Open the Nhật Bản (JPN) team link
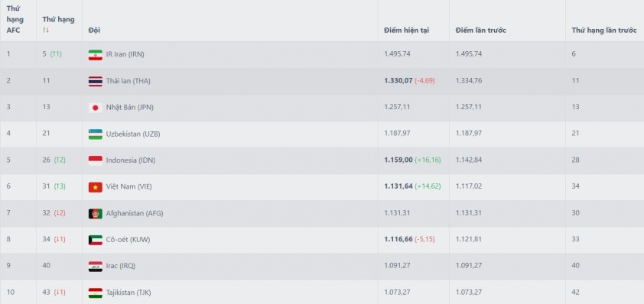 130,107
